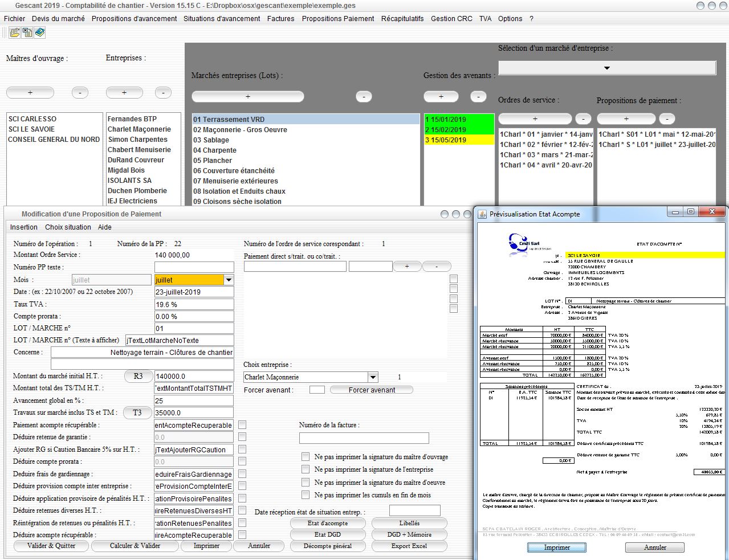Open the help book toolbar icon
This screenshot has width=729, height=560.
pyautogui.click(x=40, y=32)
